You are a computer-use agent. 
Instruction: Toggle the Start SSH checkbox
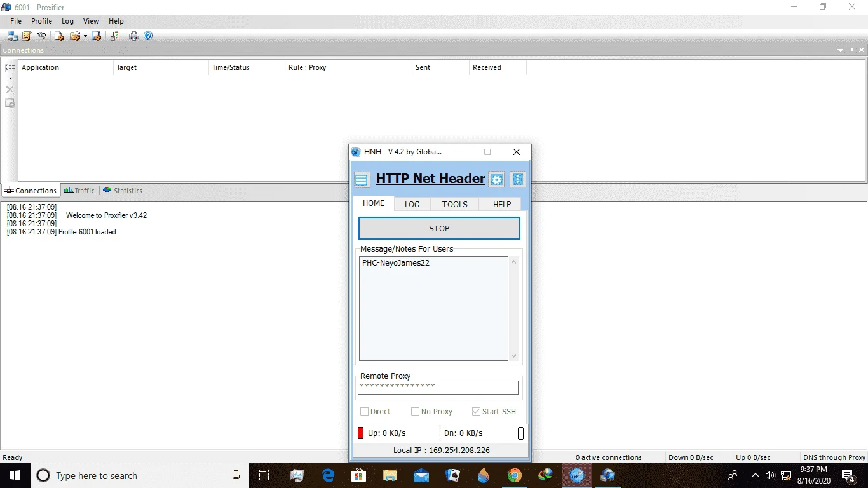click(x=477, y=412)
